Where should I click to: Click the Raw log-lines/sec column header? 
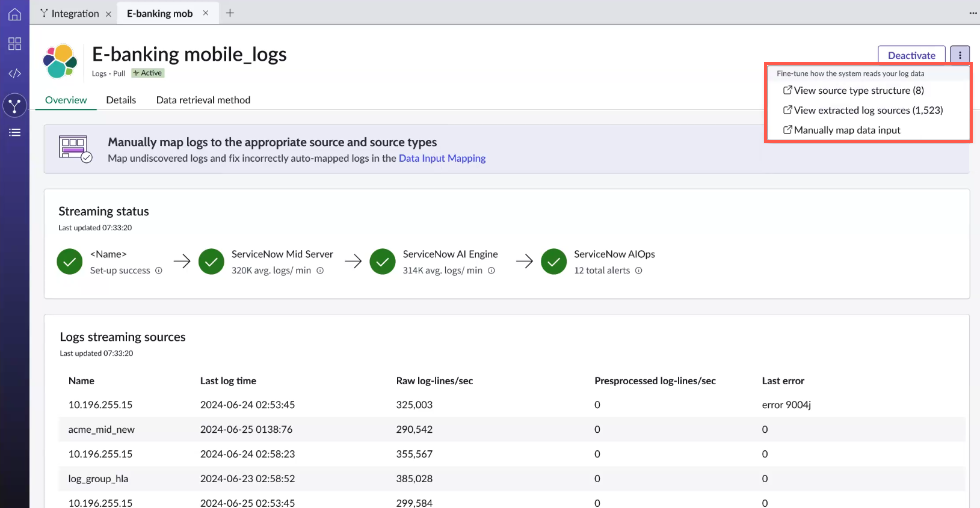coord(434,381)
